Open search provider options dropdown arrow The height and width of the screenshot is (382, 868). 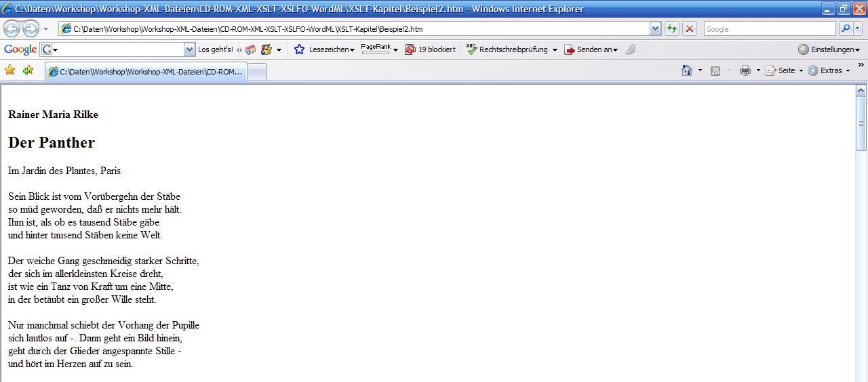pyautogui.click(x=858, y=28)
